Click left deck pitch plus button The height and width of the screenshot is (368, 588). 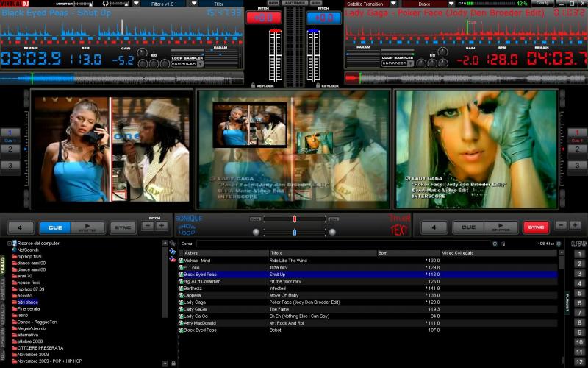click(x=162, y=226)
